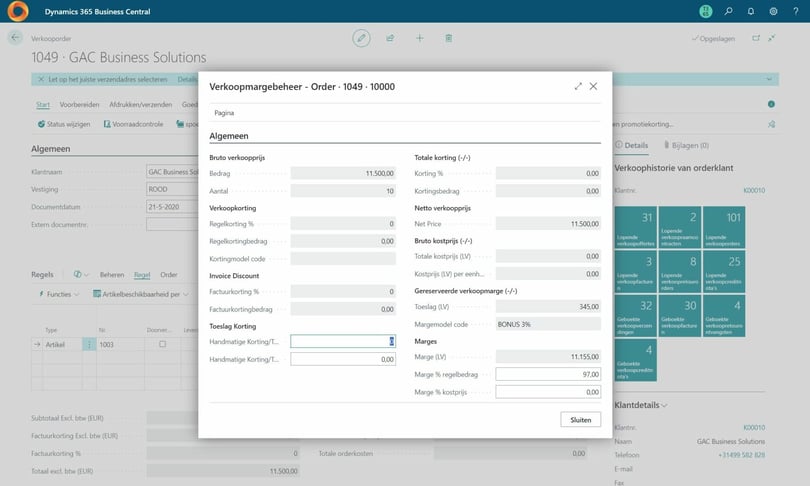This screenshot has height=486, width=810.
Task: Click the share icon in header
Action: [391, 38]
